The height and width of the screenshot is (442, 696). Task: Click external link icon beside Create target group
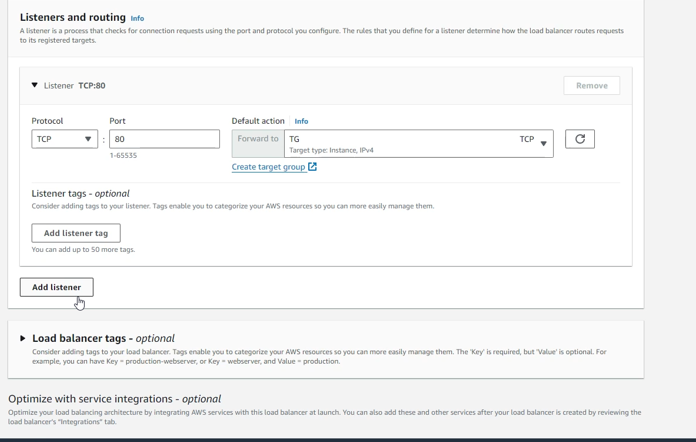(312, 167)
